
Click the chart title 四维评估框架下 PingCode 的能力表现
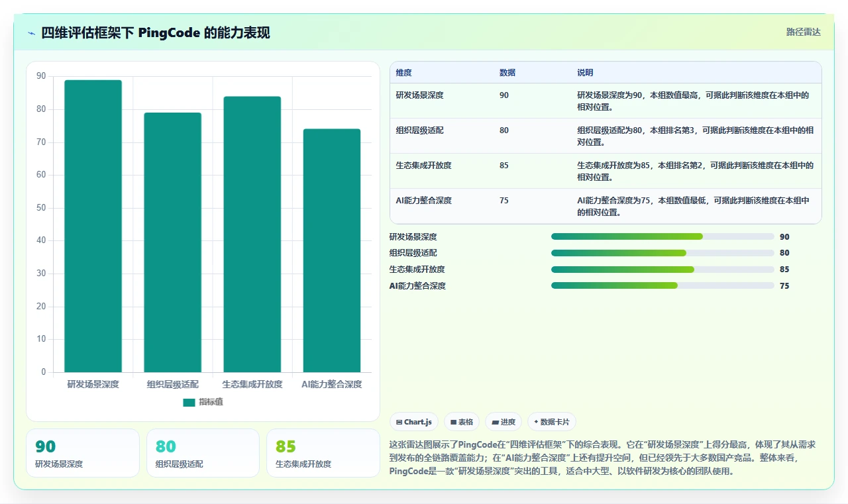156,33
